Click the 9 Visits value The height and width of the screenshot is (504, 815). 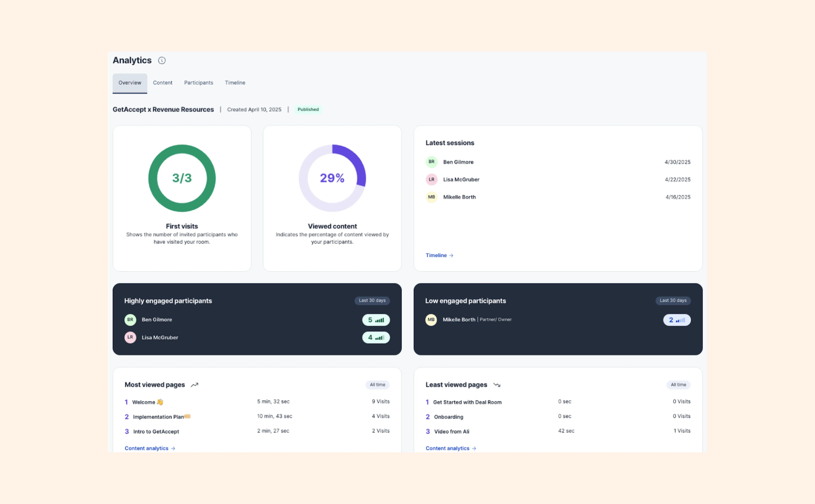click(381, 402)
